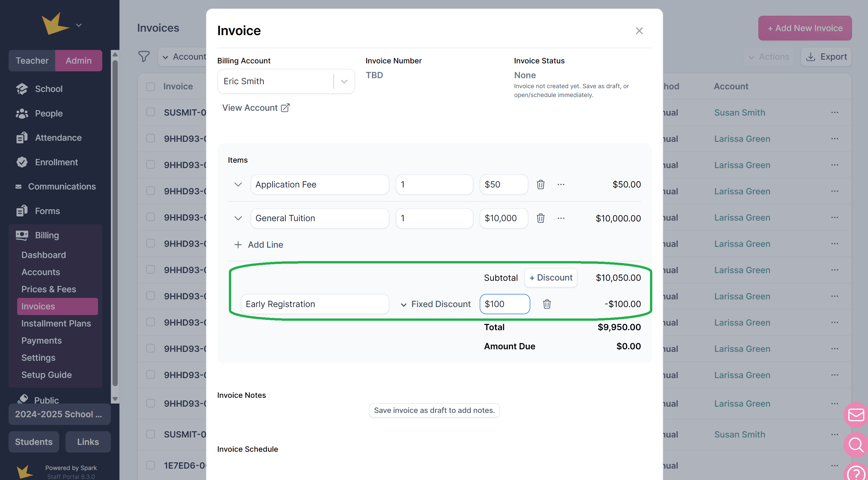Click the Early Registration discount name field
The image size is (868, 480).
315,304
